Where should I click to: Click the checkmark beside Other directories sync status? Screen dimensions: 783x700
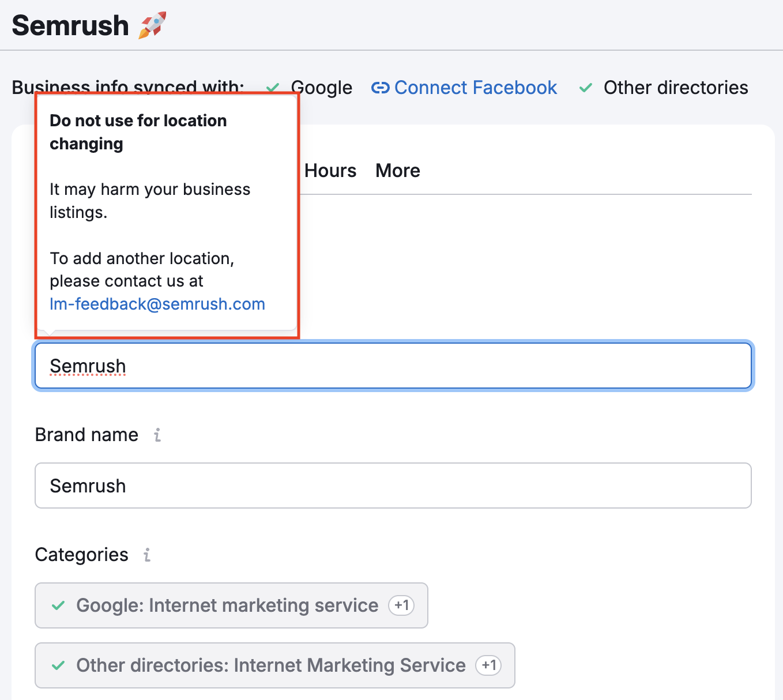coord(586,88)
